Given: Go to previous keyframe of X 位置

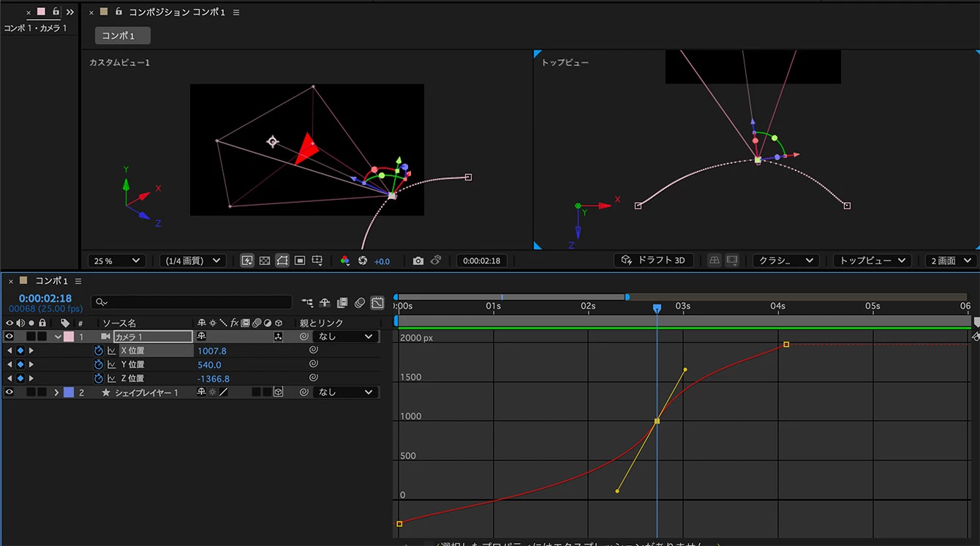Looking at the screenshot, I should click(x=10, y=351).
